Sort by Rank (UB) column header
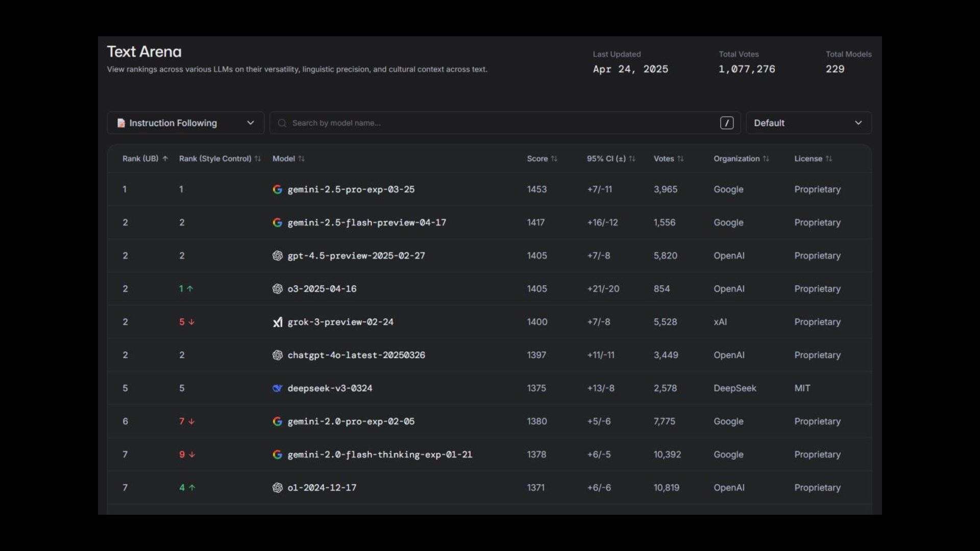Viewport: 980px width, 551px height. pyautogui.click(x=145, y=159)
